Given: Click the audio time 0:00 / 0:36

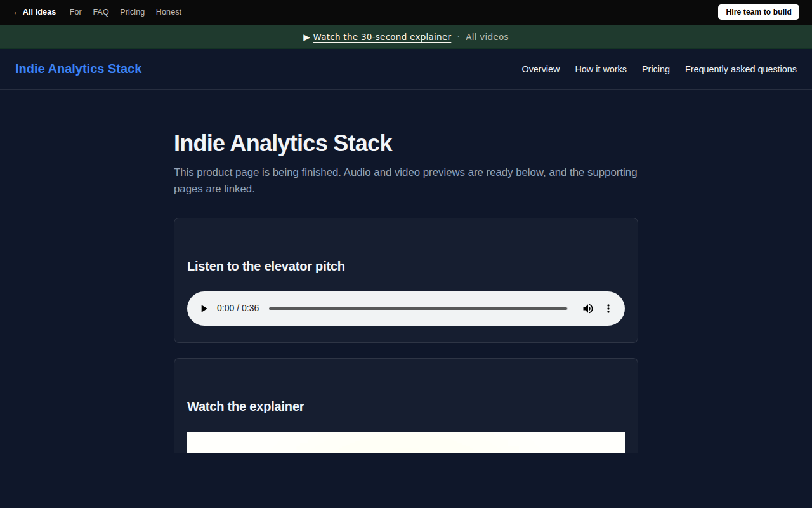Looking at the screenshot, I should 238,309.
